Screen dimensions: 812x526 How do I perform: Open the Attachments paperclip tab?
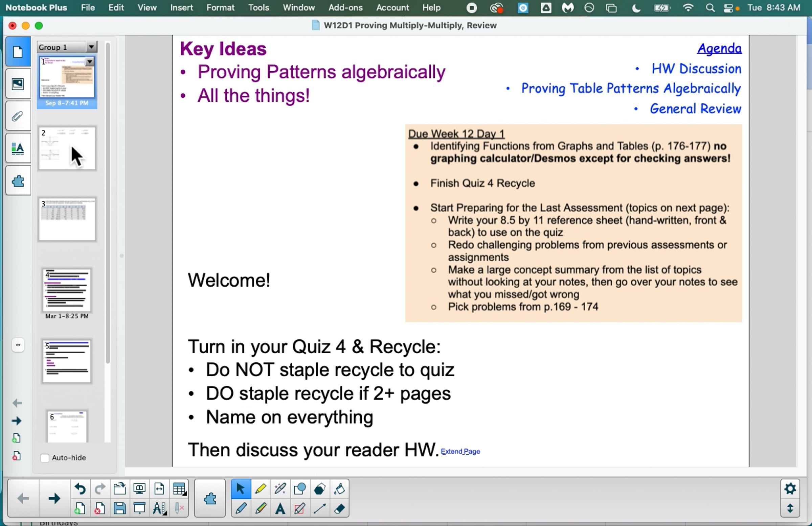coord(18,116)
